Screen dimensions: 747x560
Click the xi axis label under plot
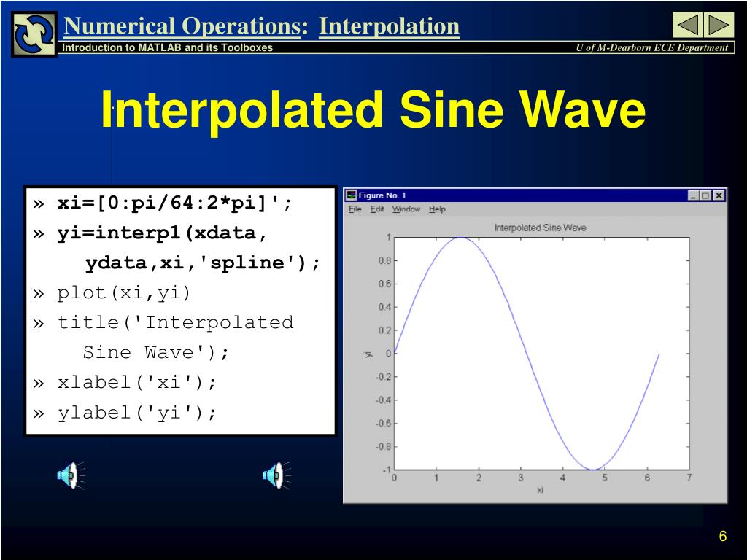(x=541, y=489)
